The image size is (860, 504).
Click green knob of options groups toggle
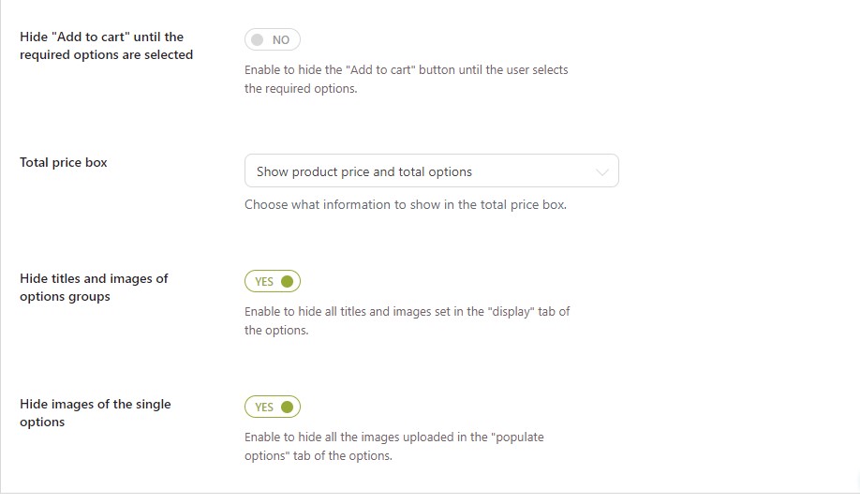coord(287,281)
